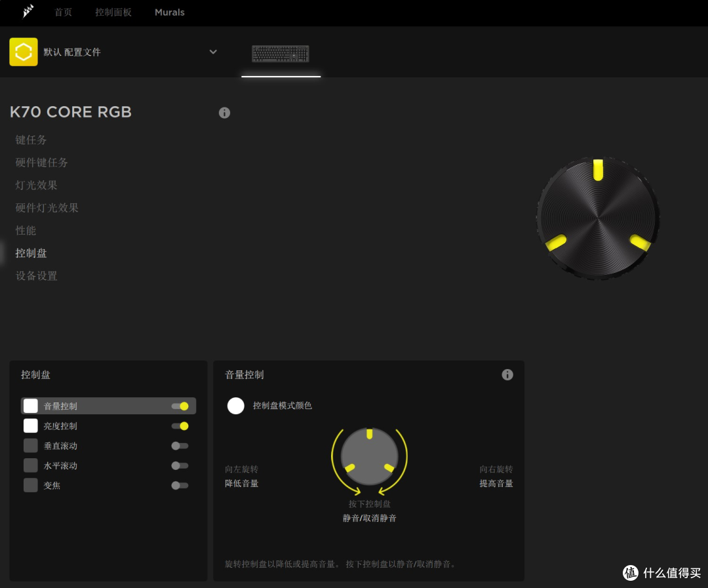Switch to the Murals tab

point(170,12)
